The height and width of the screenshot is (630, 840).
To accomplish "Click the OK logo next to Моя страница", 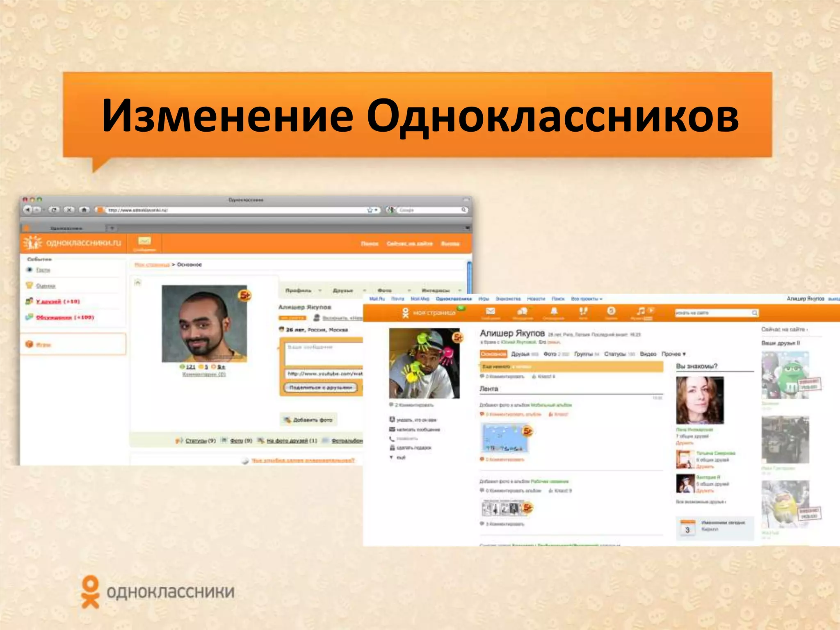I will click(x=406, y=313).
